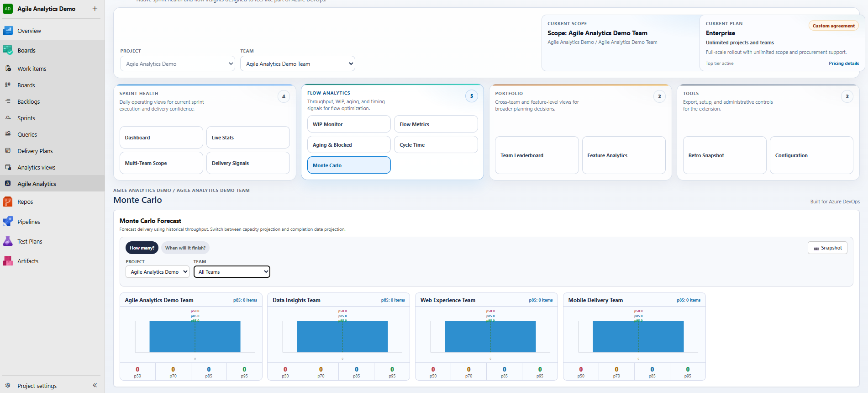This screenshot has width=868, height=393.
Task: Click 'p85: 0 items' on Data Insights Team
Action: coord(393,300)
